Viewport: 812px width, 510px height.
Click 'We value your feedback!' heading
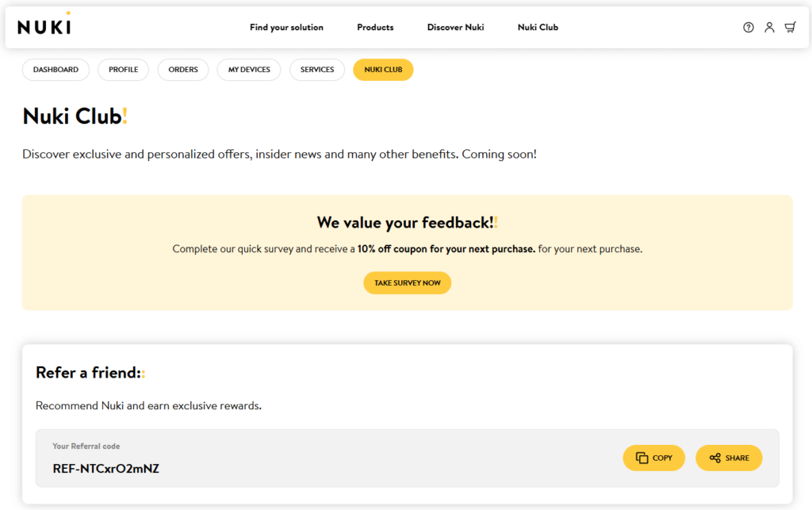point(407,223)
